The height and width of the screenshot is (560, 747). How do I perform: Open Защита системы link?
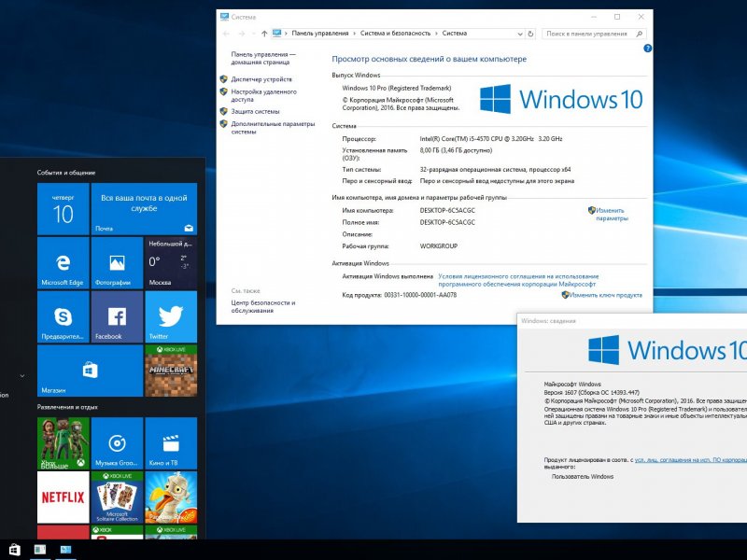tap(255, 111)
